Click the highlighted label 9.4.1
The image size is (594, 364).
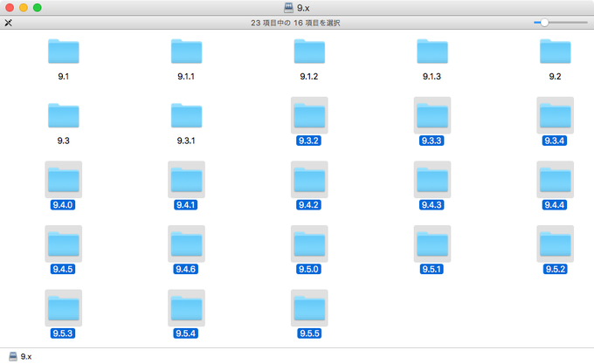click(x=185, y=205)
